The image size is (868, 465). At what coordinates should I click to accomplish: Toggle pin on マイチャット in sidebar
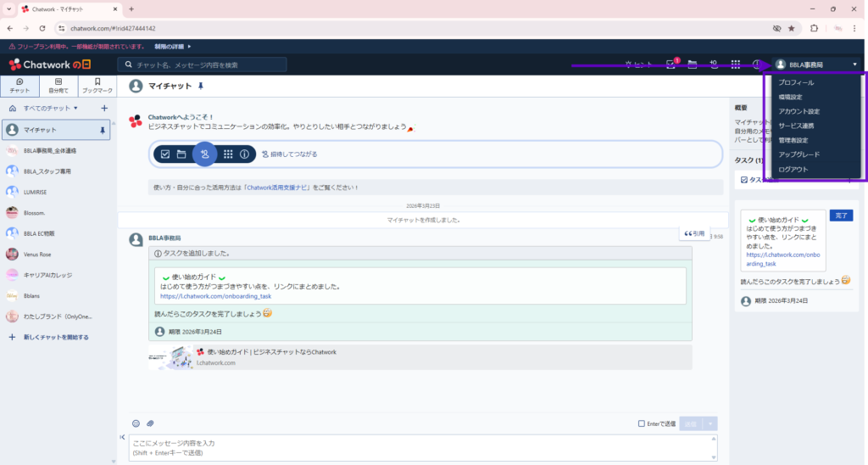coord(103,130)
